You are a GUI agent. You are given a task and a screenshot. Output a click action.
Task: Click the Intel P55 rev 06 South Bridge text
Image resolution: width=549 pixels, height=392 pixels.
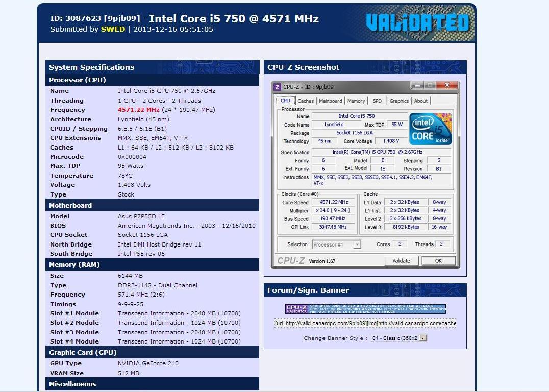coord(141,254)
